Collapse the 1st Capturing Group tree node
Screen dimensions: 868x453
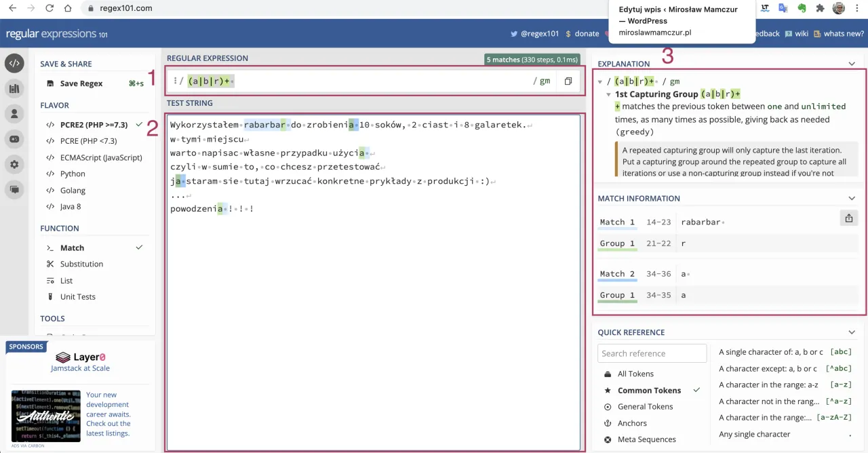coord(609,94)
